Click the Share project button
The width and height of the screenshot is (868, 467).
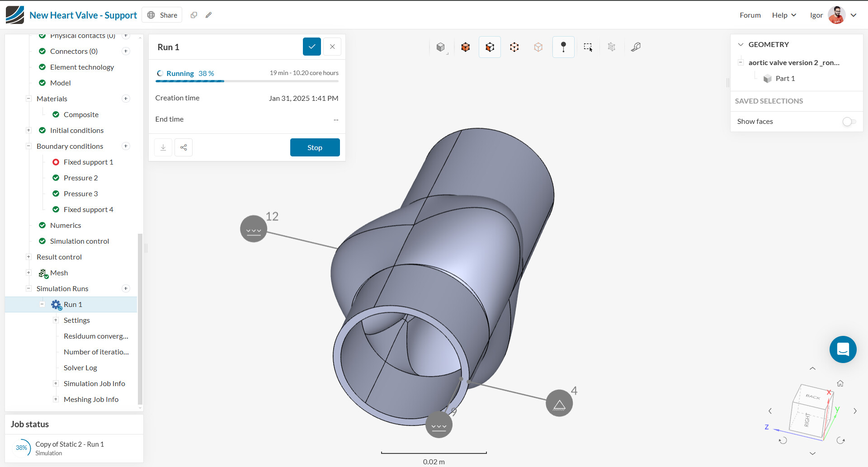coord(162,15)
